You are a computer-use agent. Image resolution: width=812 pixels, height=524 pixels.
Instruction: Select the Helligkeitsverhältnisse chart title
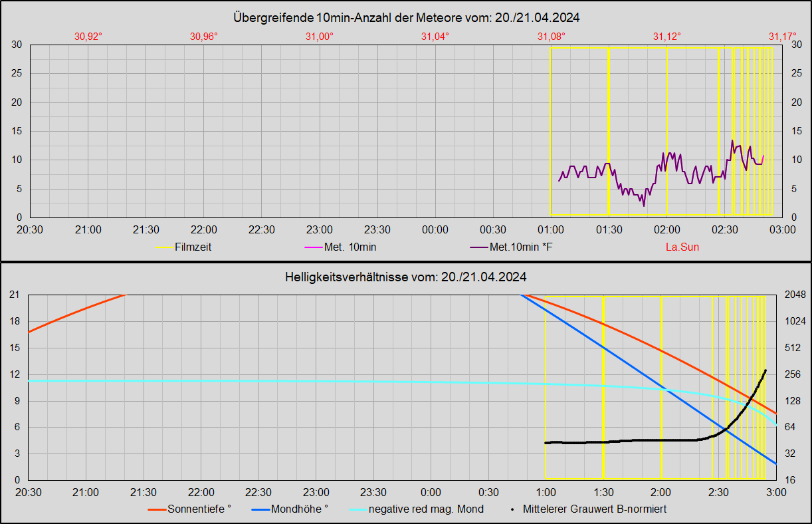(406, 277)
